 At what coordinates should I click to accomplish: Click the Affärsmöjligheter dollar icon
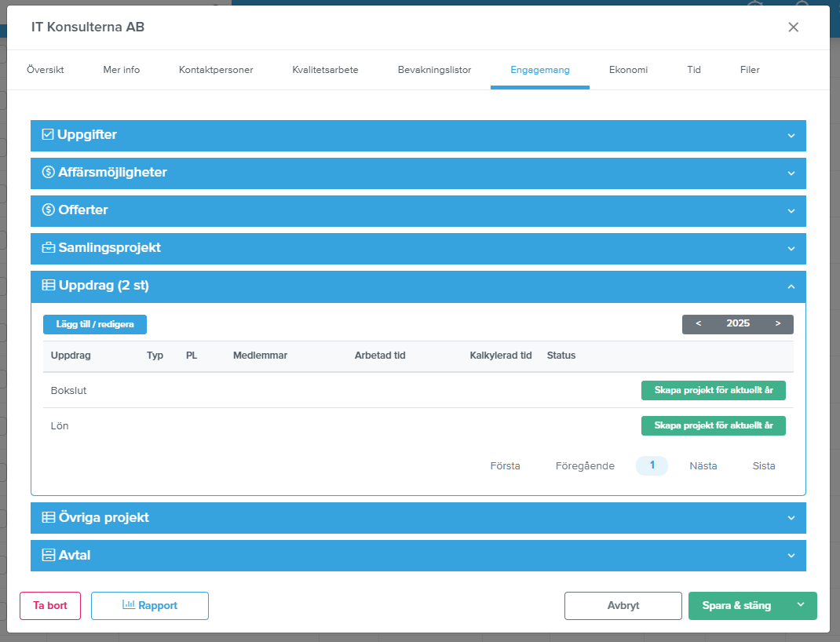(49, 173)
